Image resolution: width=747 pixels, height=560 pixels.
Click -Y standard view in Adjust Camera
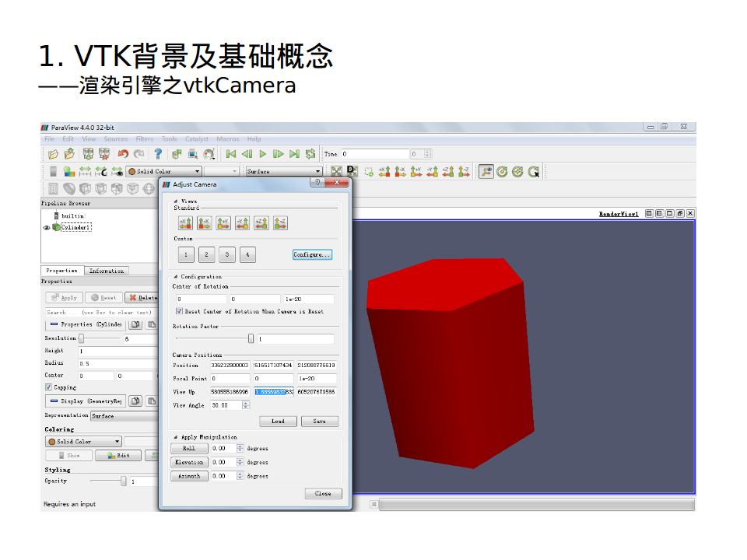[x=243, y=223]
